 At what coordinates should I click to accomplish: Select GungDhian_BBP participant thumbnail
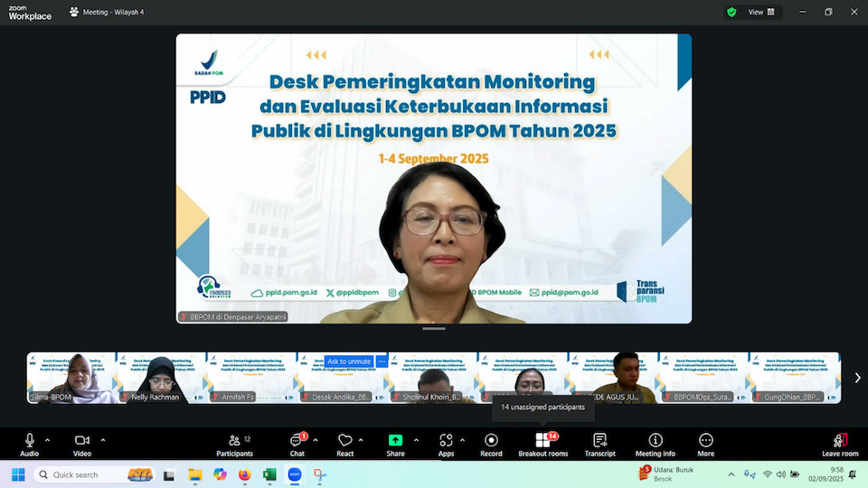[x=795, y=378]
